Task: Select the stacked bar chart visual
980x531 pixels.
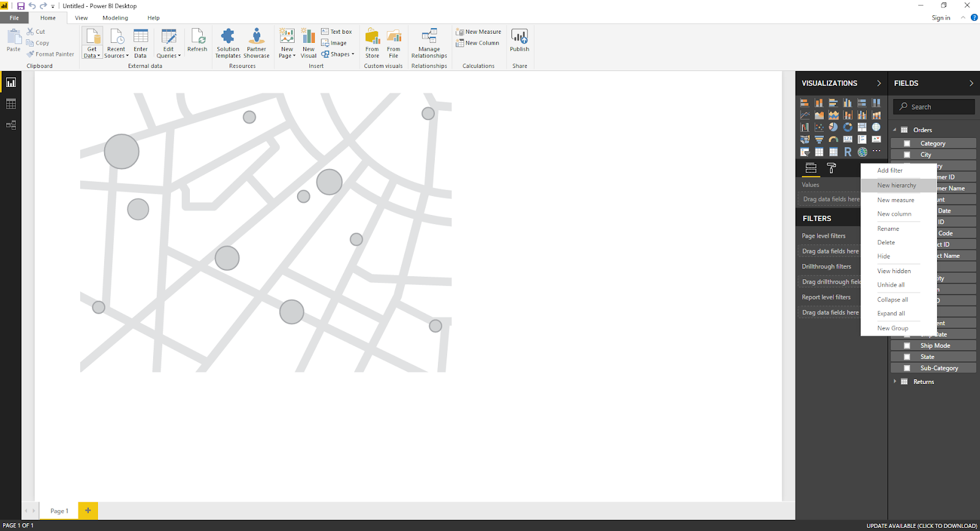Action: pos(805,103)
